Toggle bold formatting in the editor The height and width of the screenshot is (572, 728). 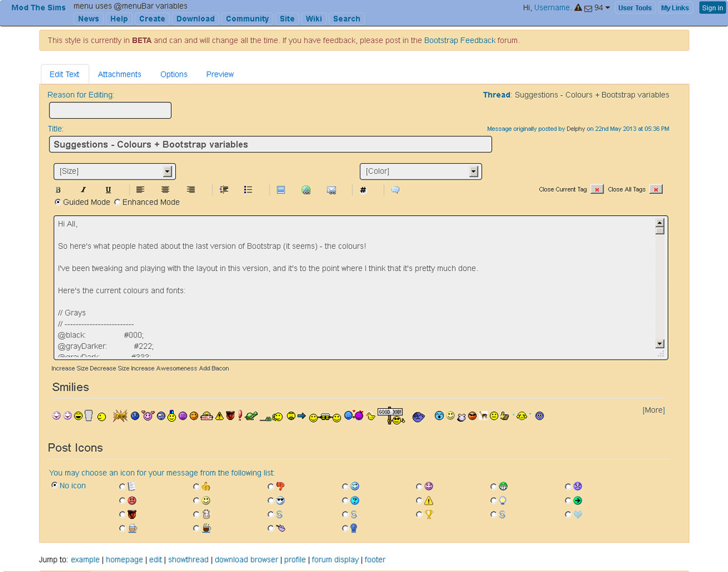coord(57,189)
